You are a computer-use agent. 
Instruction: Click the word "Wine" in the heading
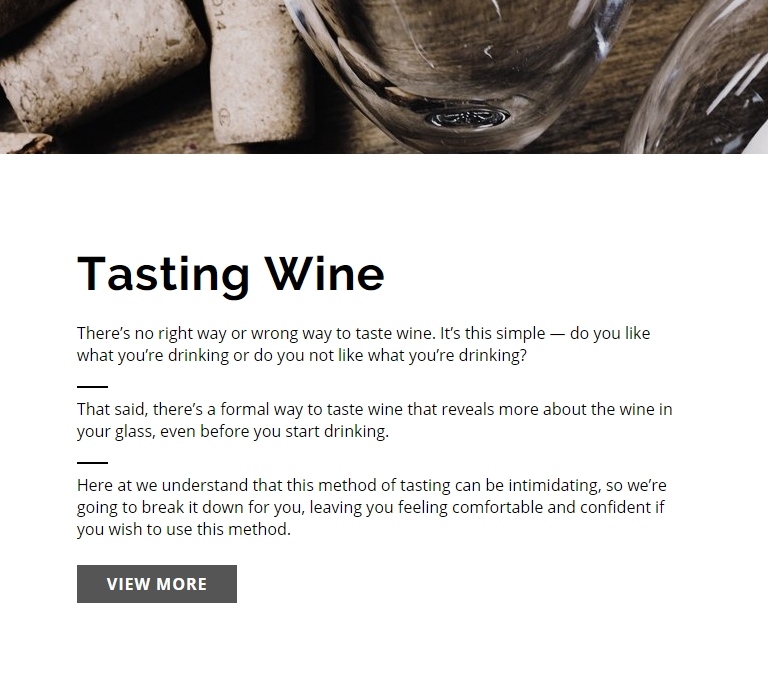pos(324,274)
